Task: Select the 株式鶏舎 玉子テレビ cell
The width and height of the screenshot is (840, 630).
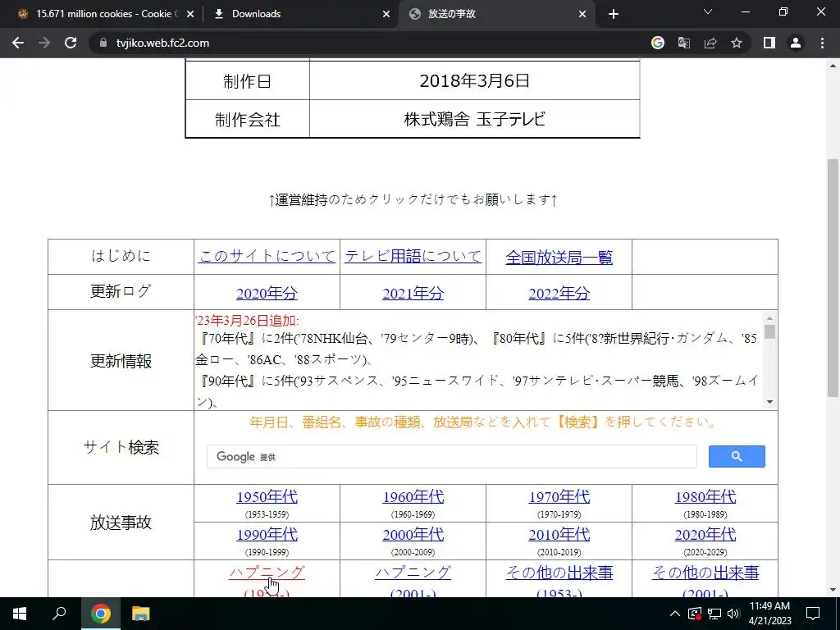Action: click(475, 119)
